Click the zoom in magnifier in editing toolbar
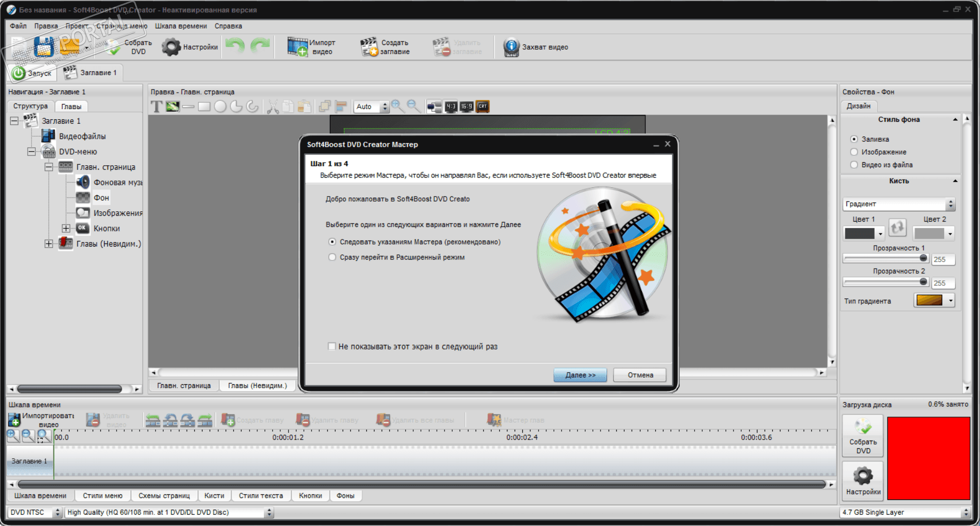980x526 pixels. click(397, 106)
